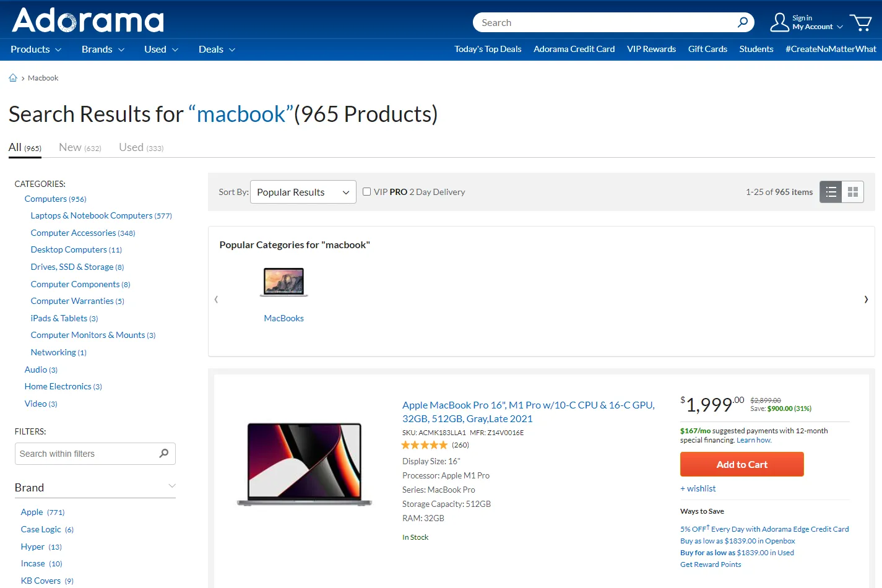Expand the Products menu
Viewport: 882px width, 588px height.
[36, 50]
